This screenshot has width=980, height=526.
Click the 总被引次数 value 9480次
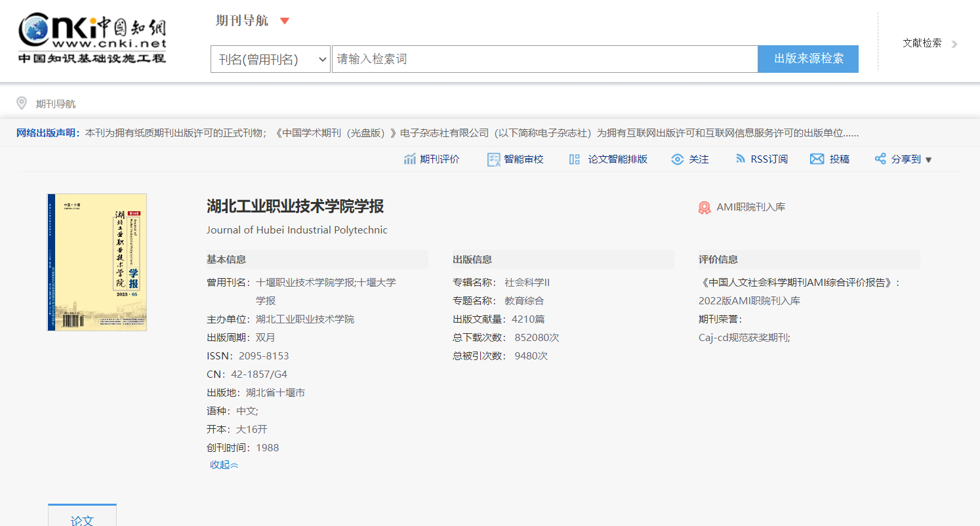(x=531, y=356)
